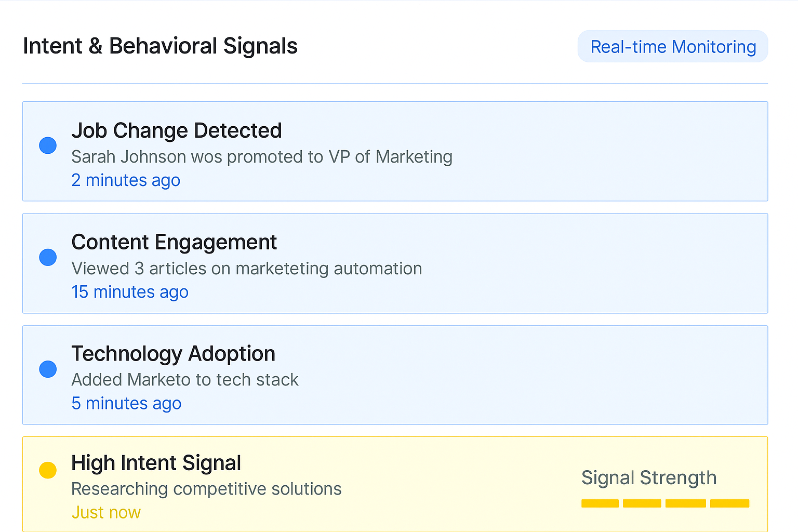Click the first Signal Strength bar segment
The image size is (798, 532).
click(x=600, y=503)
